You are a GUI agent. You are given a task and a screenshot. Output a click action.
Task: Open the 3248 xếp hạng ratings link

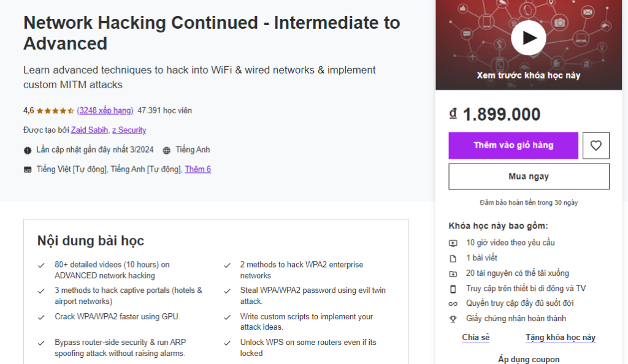point(105,110)
